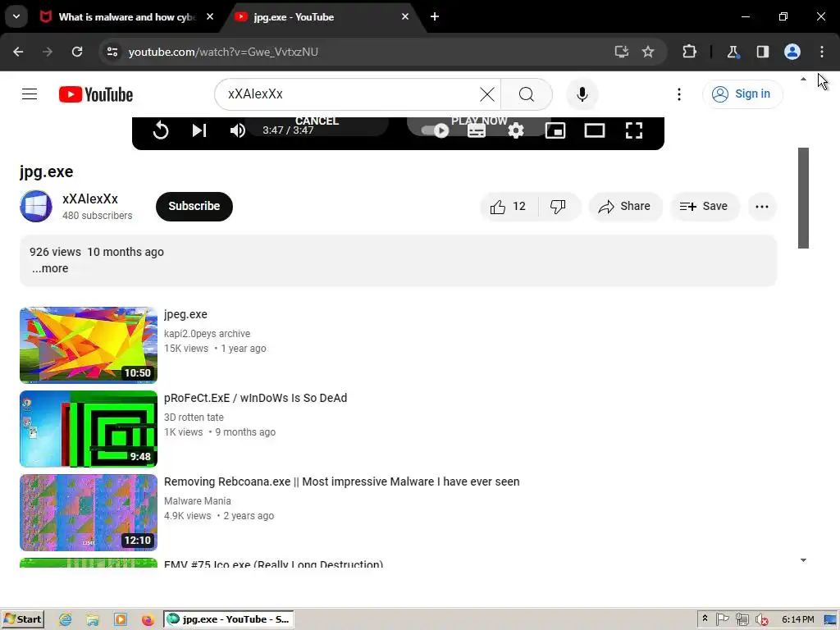
Task: Close the What is malware tab
Action: [210, 16]
